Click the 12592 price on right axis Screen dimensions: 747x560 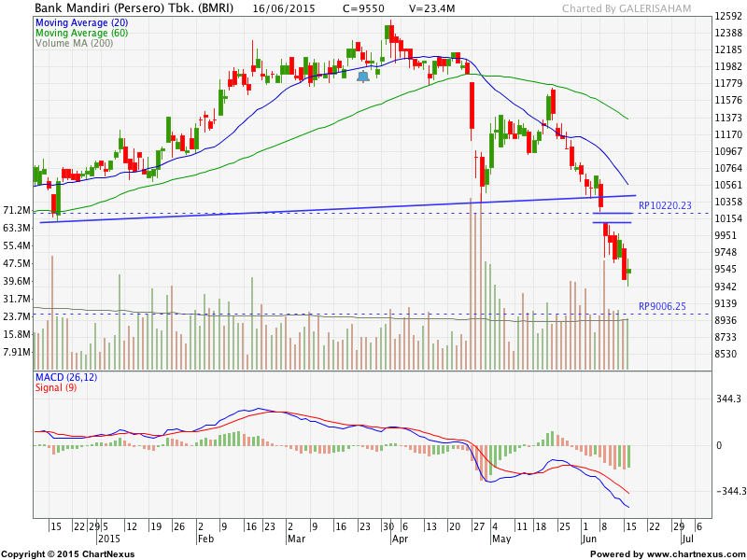click(729, 17)
